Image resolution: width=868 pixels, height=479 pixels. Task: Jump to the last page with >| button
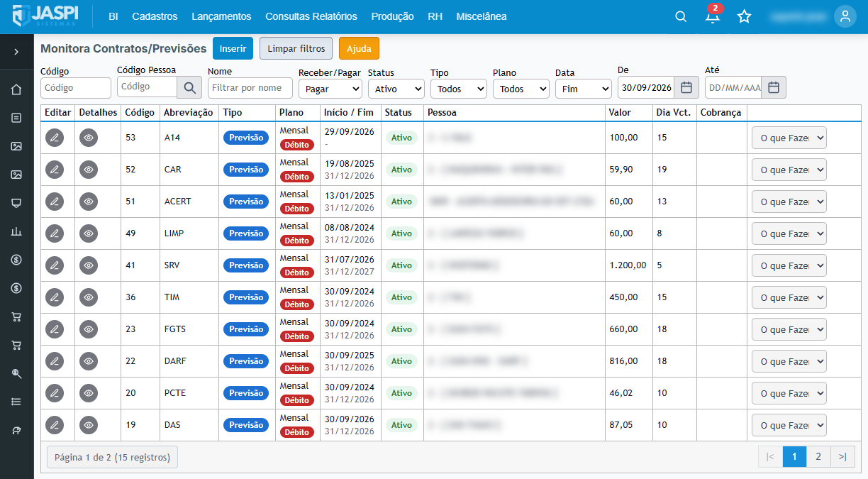click(x=842, y=457)
